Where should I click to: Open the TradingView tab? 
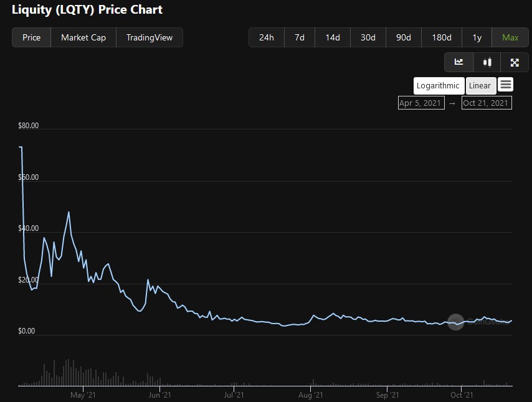click(150, 37)
